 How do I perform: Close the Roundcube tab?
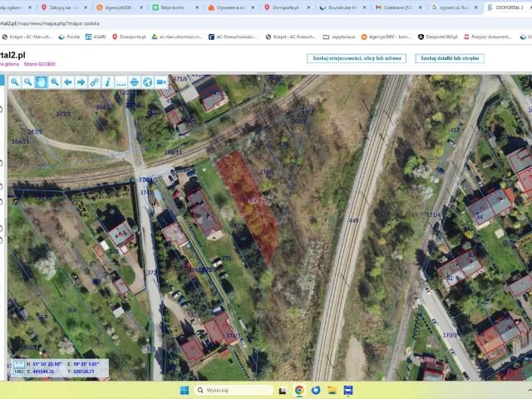[x=364, y=7]
